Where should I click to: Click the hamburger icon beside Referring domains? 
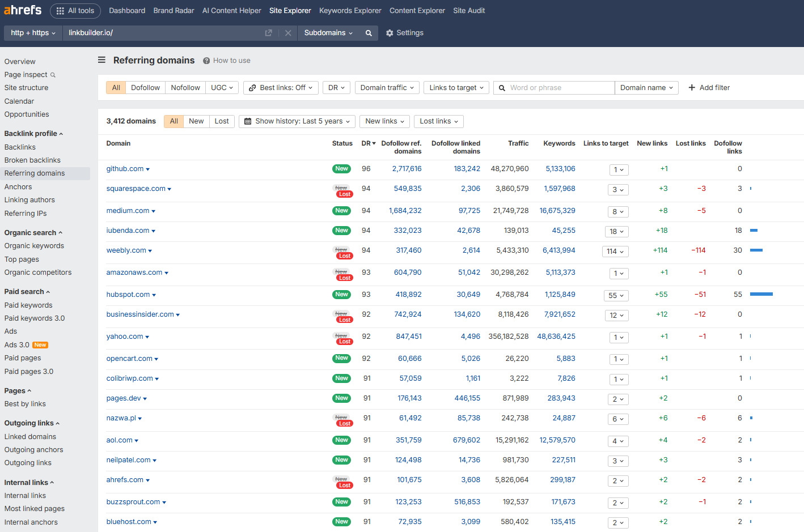101,60
